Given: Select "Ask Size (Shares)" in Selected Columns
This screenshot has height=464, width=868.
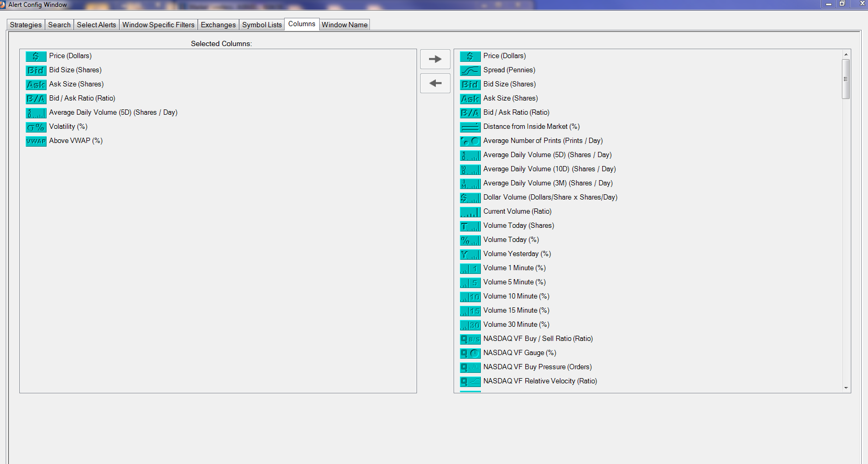Looking at the screenshot, I should [x=76, y=84].
